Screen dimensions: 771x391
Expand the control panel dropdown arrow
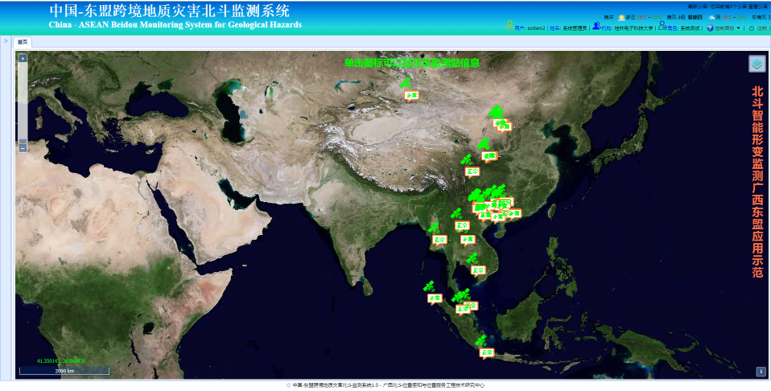[739, 29]
